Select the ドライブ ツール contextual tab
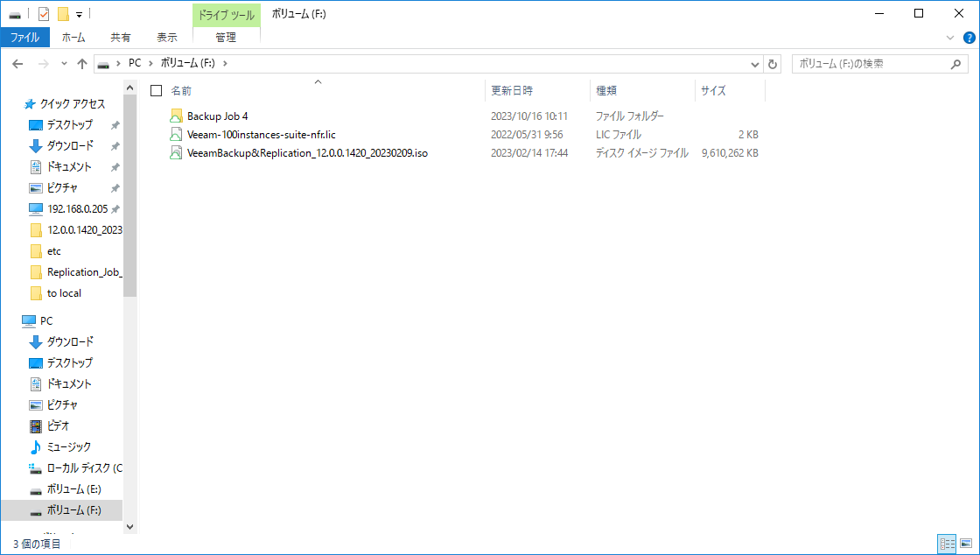This screenshot has width=980, height=555. (x=227, y=15)
